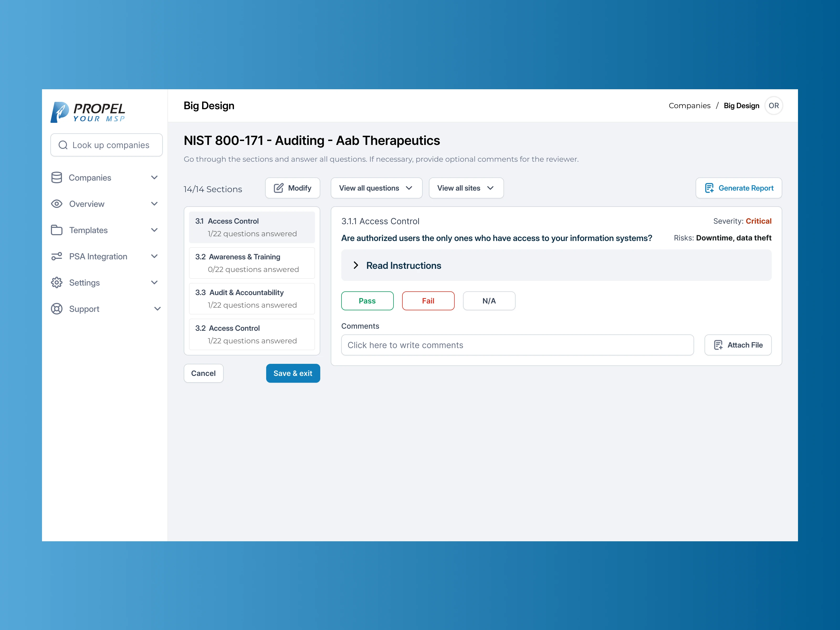Click the Modify pencil icon
The width and height of the screenshot is (840, 630).
[x=279, y=188]
